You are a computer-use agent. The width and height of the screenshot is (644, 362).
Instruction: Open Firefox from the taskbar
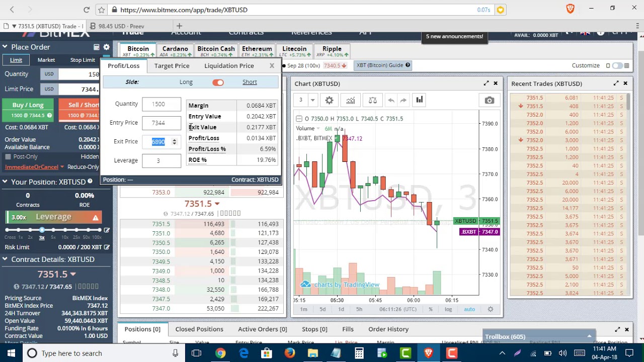289,353
